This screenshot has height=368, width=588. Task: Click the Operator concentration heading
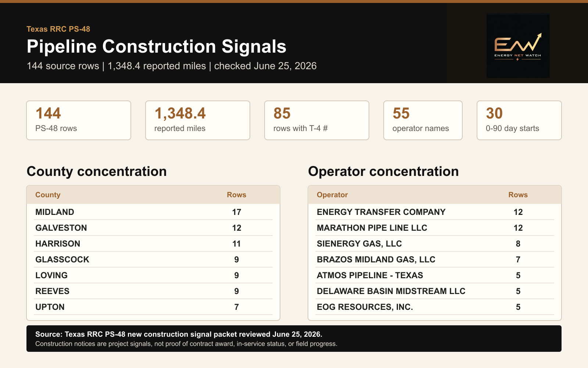383,171
